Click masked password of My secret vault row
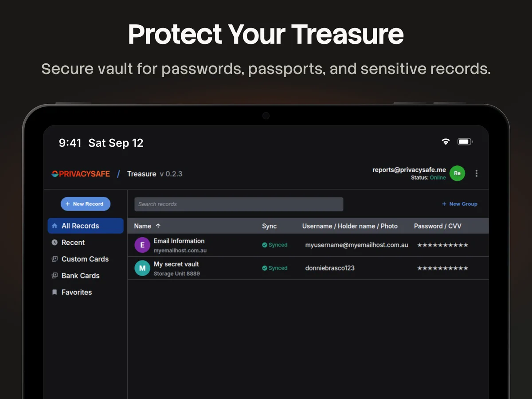532x399 pixels. (x=442, y=268)
